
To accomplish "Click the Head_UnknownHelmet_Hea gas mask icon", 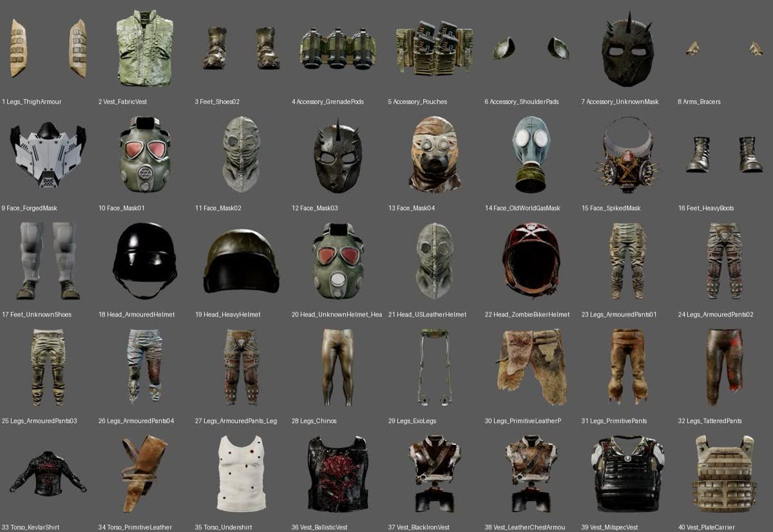I will [x=338, y=260].
